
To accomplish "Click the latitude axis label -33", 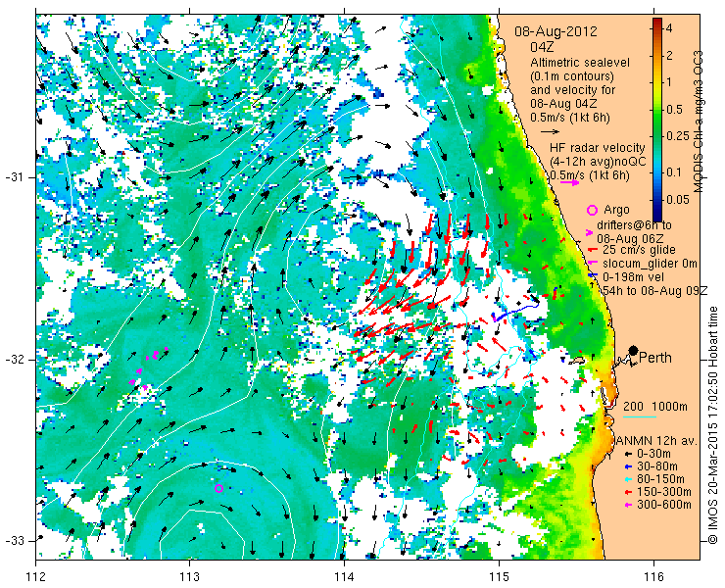I will click(15, 540).
